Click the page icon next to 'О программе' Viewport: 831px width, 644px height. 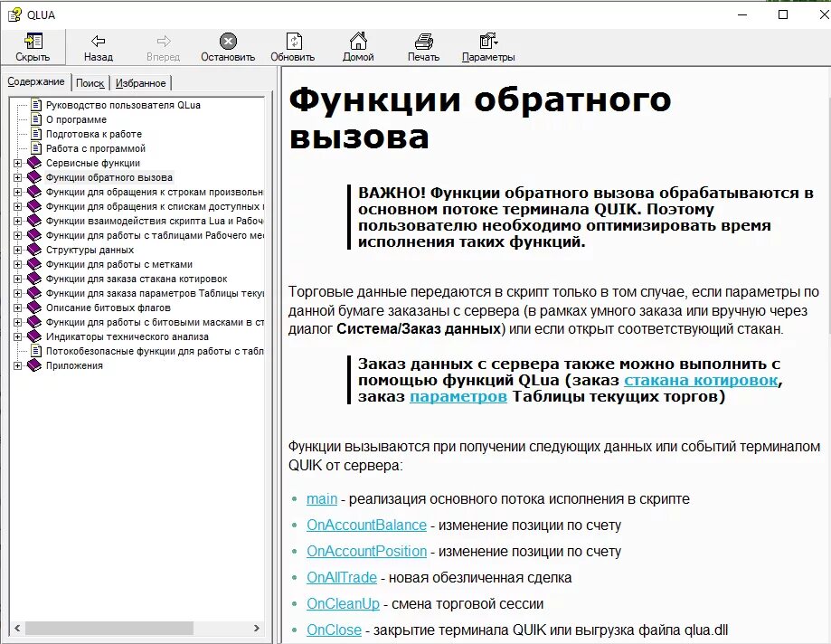[36, 119]
